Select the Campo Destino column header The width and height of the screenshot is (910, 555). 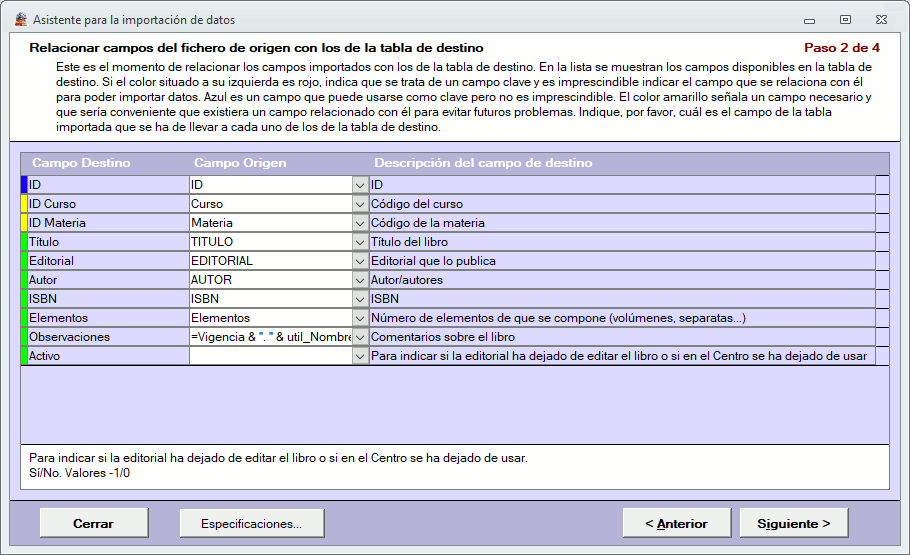click(81, 163)
